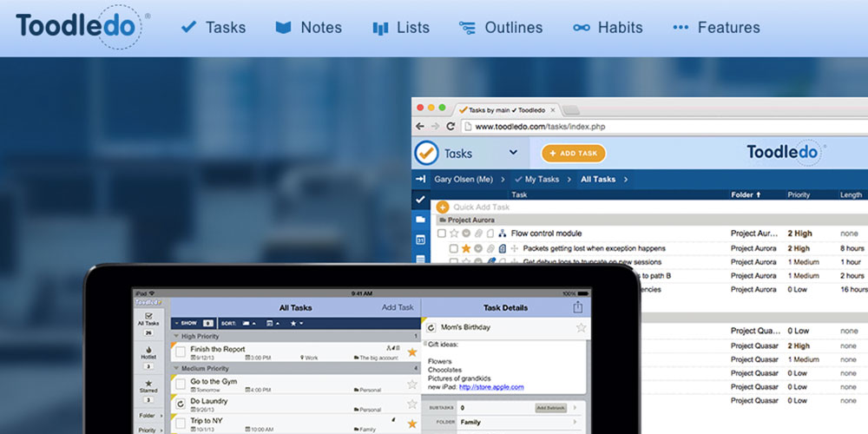This screenshot has height=434, width=868.
Task: Sort by the Priority column header
Action: [799, 194]
